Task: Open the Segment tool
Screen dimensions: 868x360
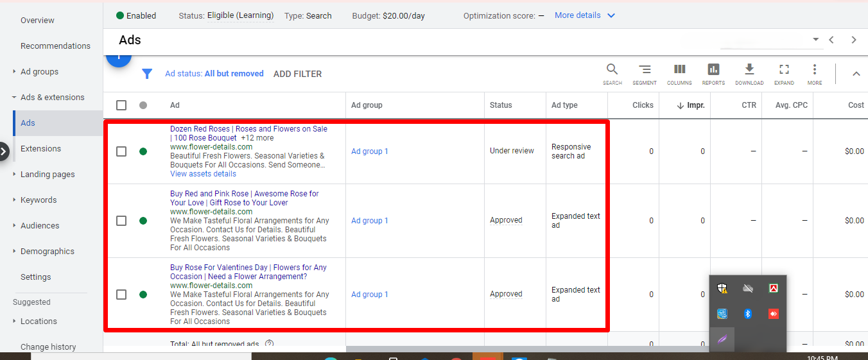Action: [x=645, y=70]
